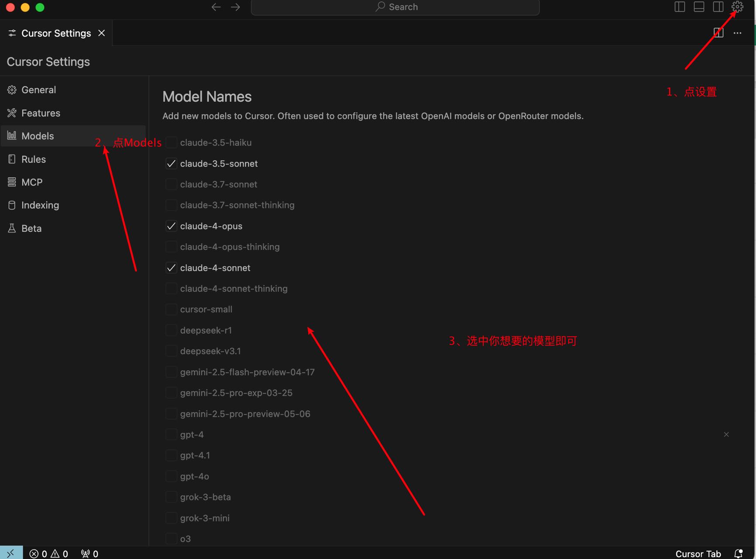Click the Features tools icon in sidebar
This screenshot has width=756, height=559.
(12, 113)
